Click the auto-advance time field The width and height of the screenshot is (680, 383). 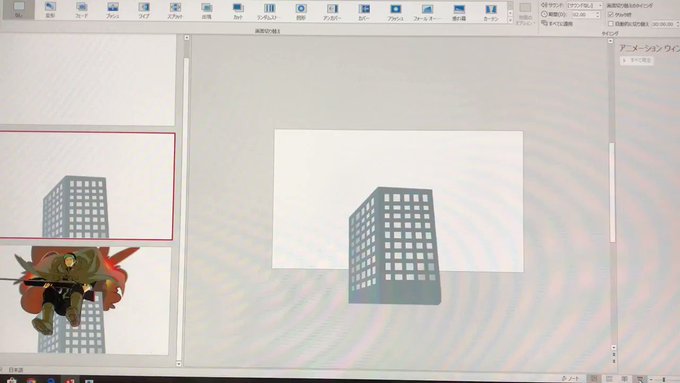[663, 24]
